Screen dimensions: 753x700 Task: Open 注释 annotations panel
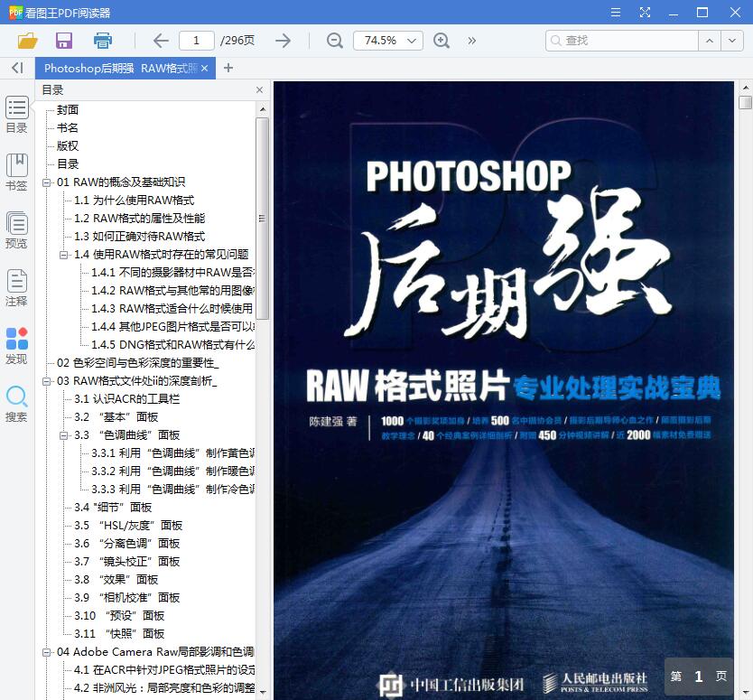point(17,288)
